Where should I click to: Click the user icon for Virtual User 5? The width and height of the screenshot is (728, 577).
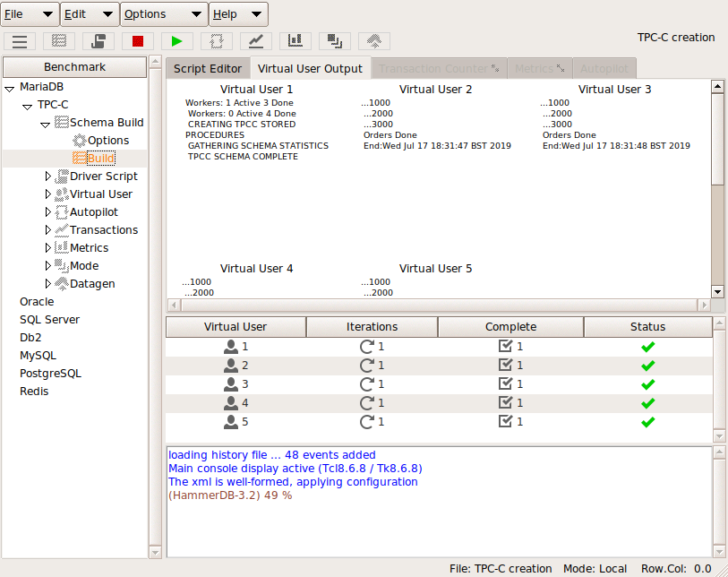(231, 422)
